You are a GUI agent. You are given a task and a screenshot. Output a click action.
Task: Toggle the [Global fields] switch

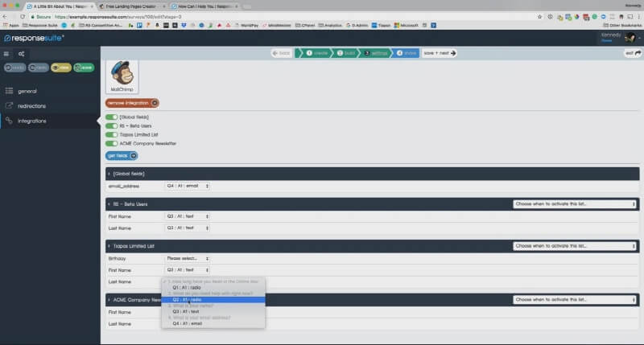point(111,117)
